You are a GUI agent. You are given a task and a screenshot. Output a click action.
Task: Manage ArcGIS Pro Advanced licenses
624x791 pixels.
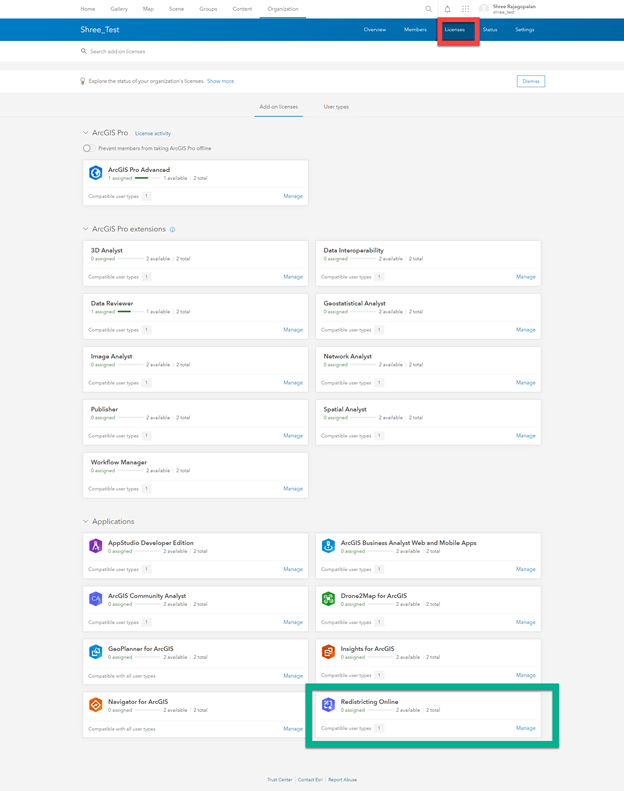pos(293,196)
